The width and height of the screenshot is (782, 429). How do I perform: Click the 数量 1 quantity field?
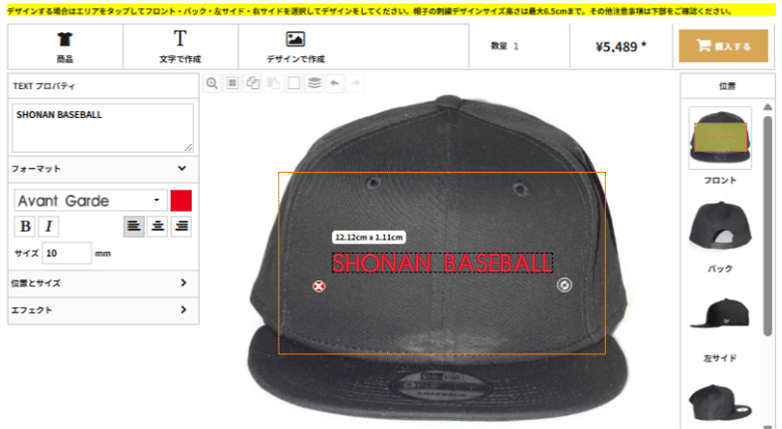[x=505, y=46]
